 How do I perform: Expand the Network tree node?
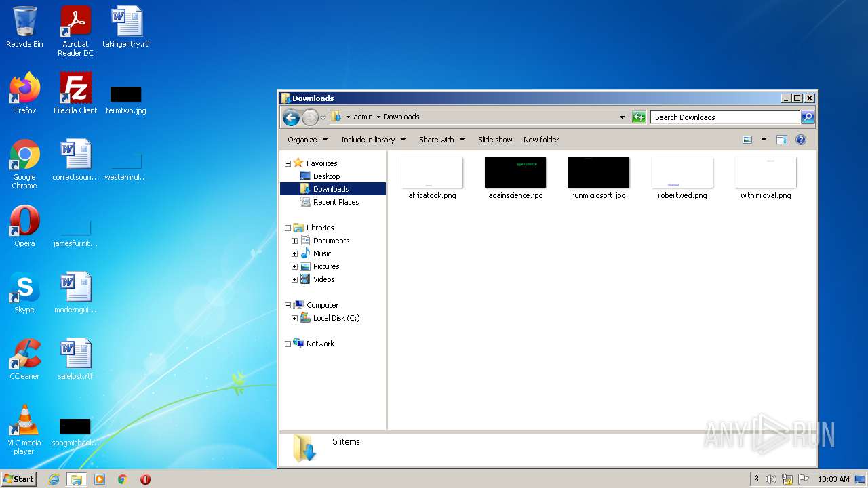[x=288, y=344]
